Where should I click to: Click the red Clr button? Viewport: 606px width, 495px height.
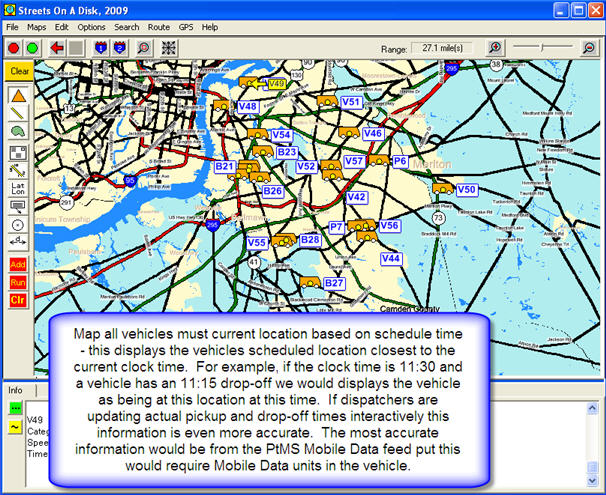click(x=18, y=300)
